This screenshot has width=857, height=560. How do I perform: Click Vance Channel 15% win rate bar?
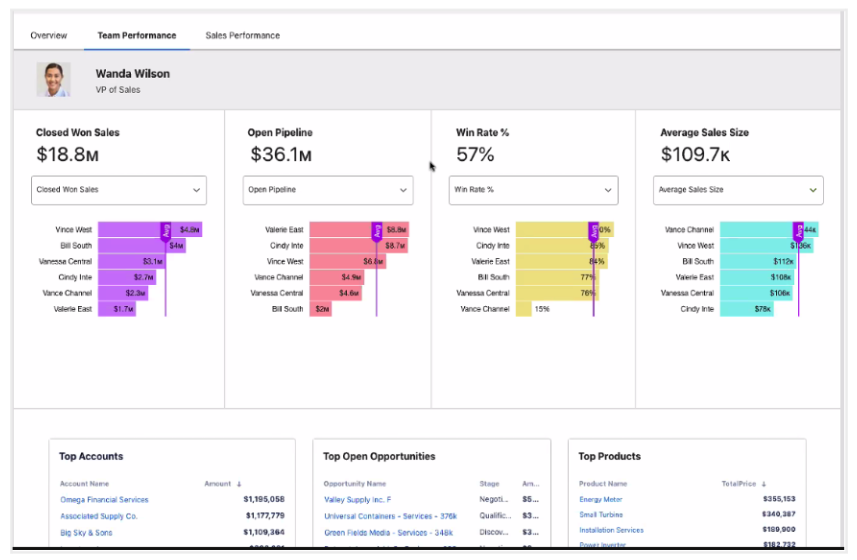pyautogui.click(x=524, y=309)
